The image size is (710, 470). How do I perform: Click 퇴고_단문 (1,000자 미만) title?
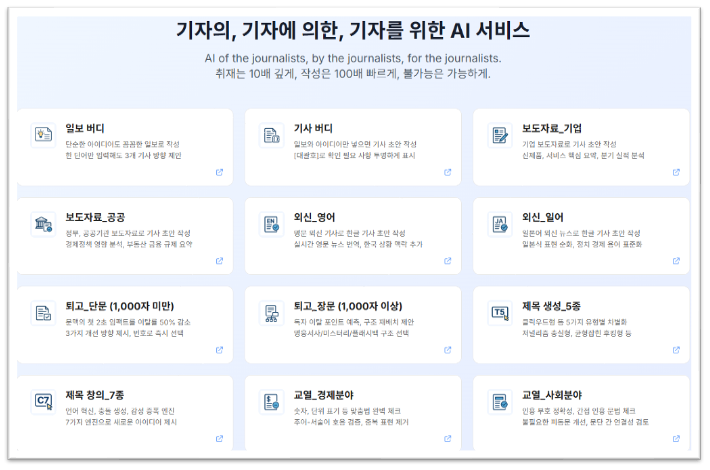pos(120,307)
